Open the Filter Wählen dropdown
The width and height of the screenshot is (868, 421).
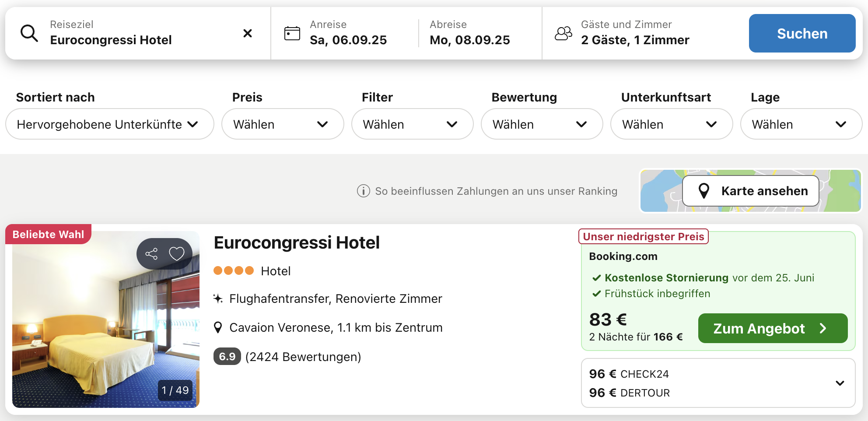click(413, 124)
